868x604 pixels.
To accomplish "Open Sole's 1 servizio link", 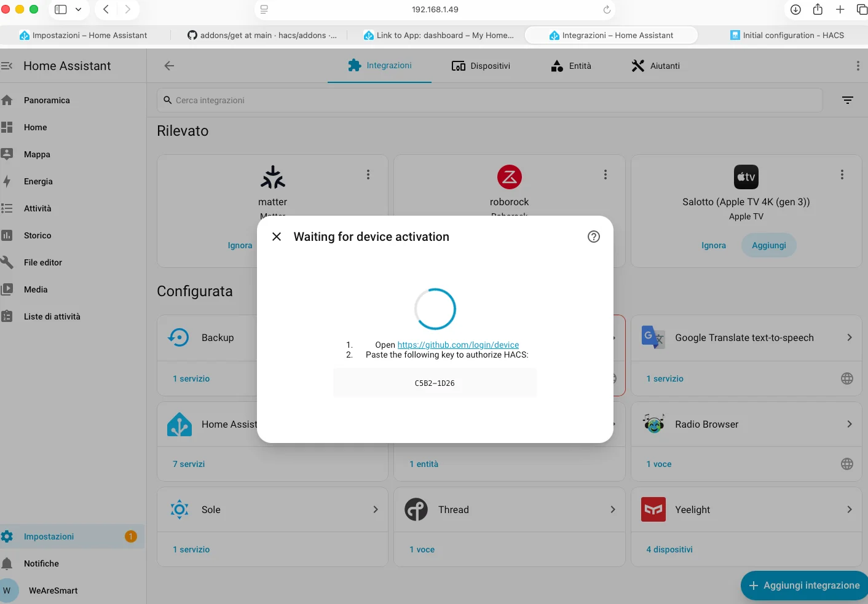I will pyautogui.click(x=191, y=549).
